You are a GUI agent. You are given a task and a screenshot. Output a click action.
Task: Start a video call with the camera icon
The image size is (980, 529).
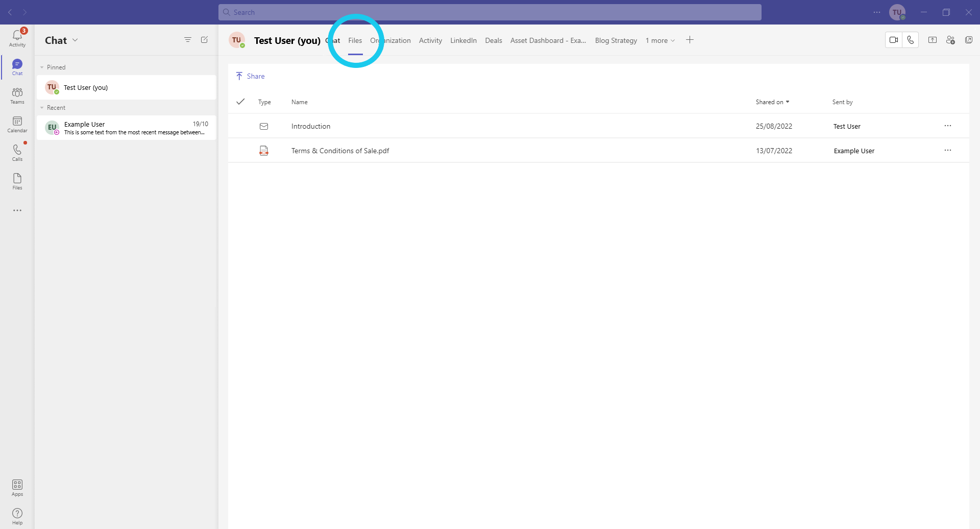893,40
